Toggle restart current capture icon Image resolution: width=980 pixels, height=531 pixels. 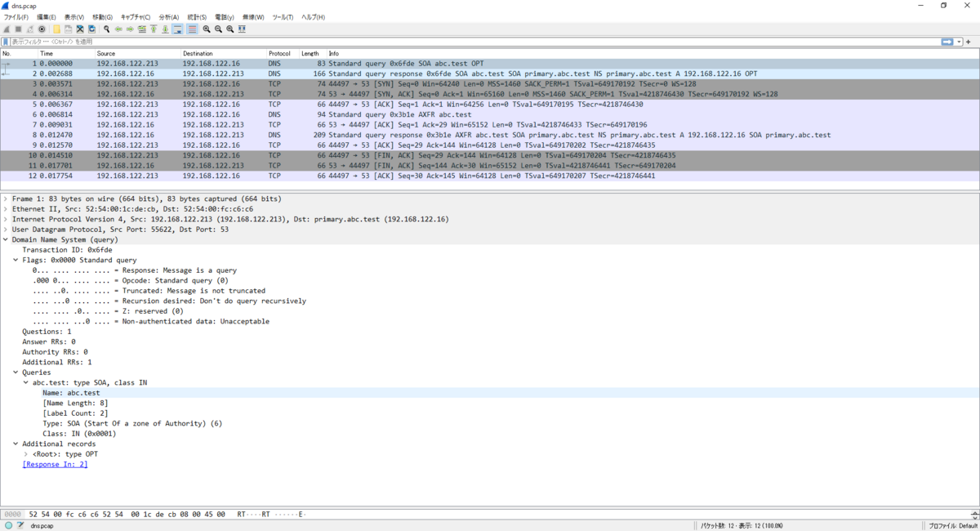pos(29,29)
